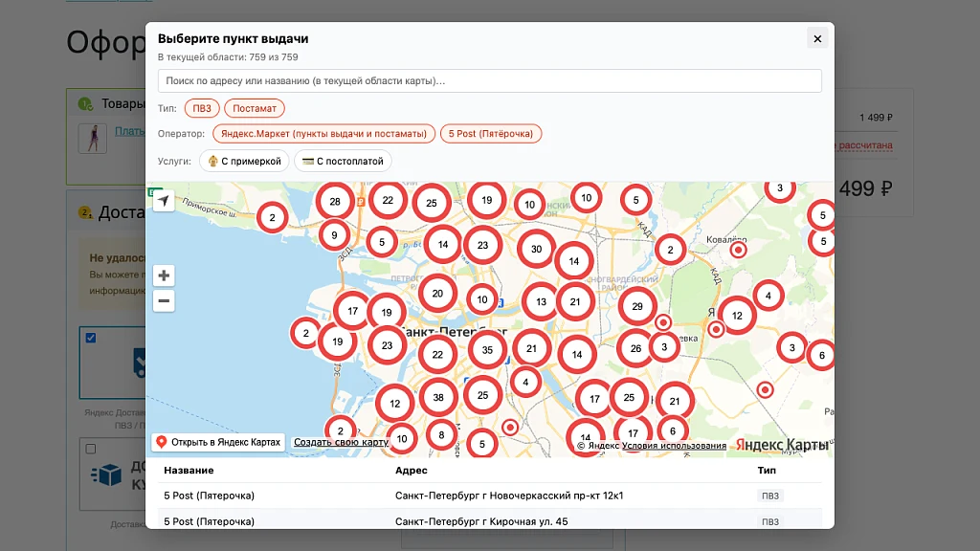Select the single pickup marker under Ковалёво label
This screenshot has height=551, width=980.
(738, 250)
